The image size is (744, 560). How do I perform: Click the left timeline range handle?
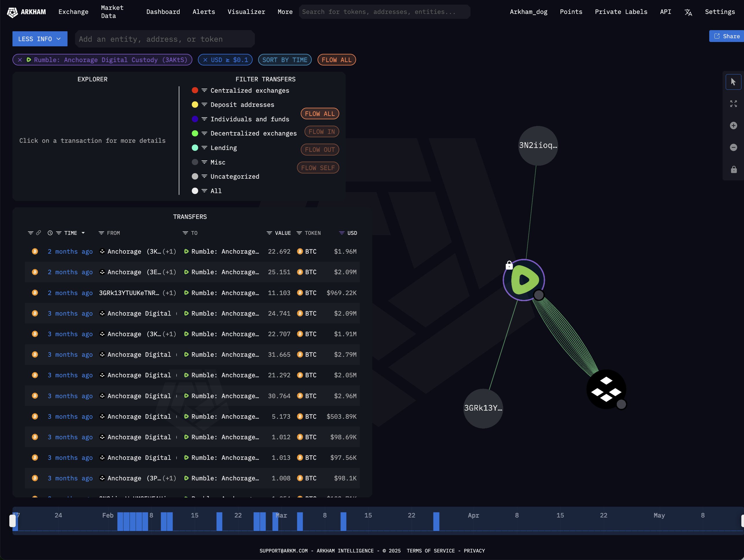12,521
